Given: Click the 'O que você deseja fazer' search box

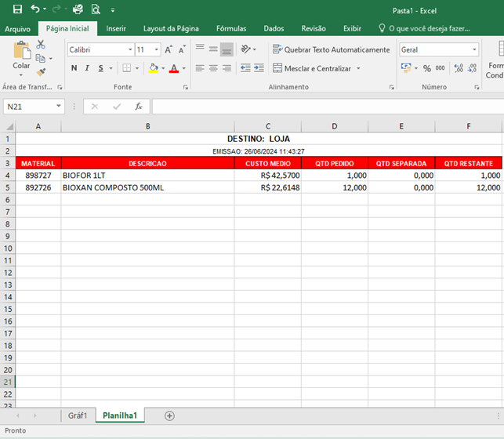Looking at the screenshot, I should 425,28.
